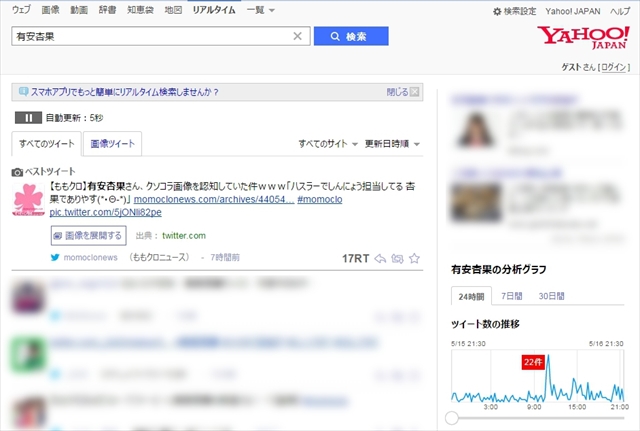The height and width of the screenshot is (431, 640).
Task: Open the twitter.com source link
Action: [x=184, y=235]
